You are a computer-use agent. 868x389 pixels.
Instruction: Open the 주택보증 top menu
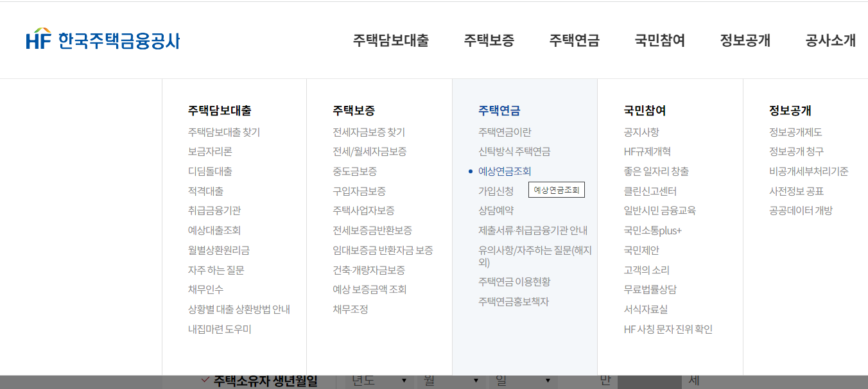pos(489,40)
